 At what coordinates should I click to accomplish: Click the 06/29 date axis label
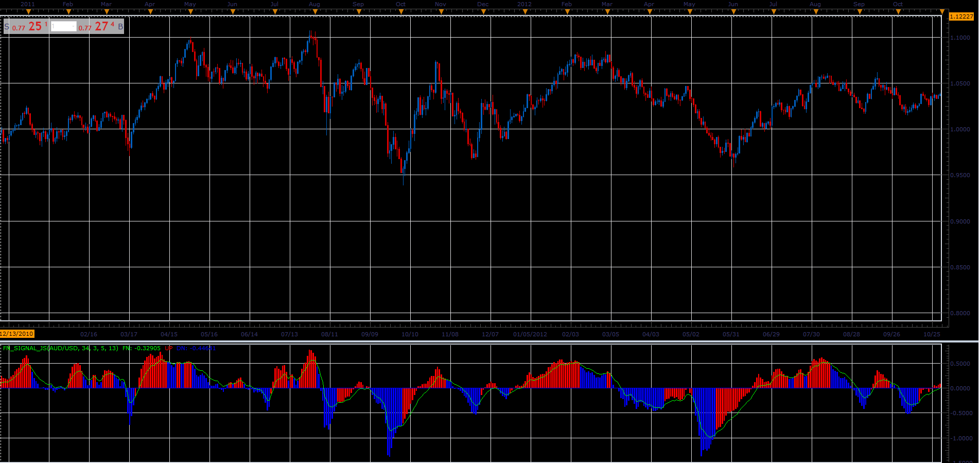(771, 334)
